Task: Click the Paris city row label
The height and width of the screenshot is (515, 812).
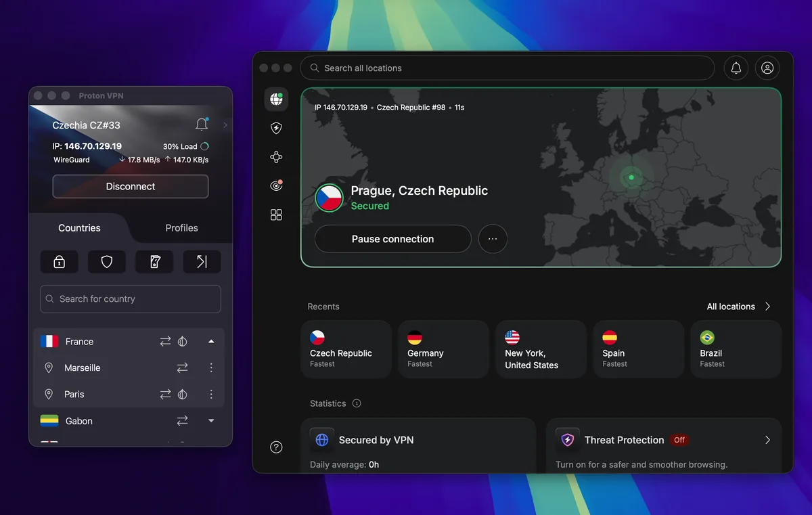Action: 74,395
